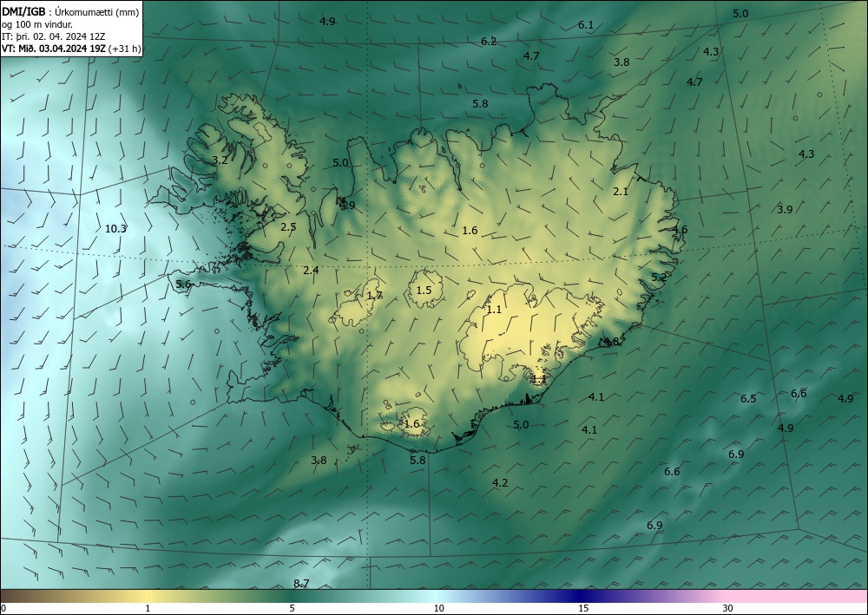Click the 10 label on the color scale
The width and height of the screenshot is (868, 615).
point(438,608)
